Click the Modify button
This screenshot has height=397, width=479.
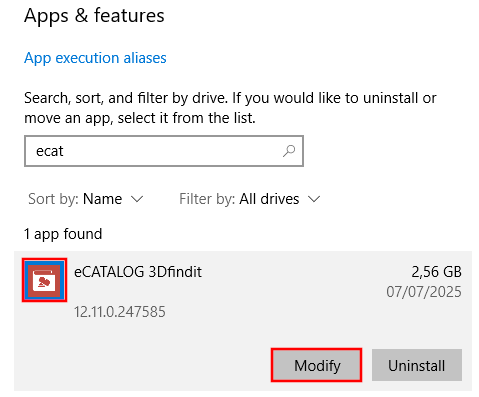(x=316, y=365)
